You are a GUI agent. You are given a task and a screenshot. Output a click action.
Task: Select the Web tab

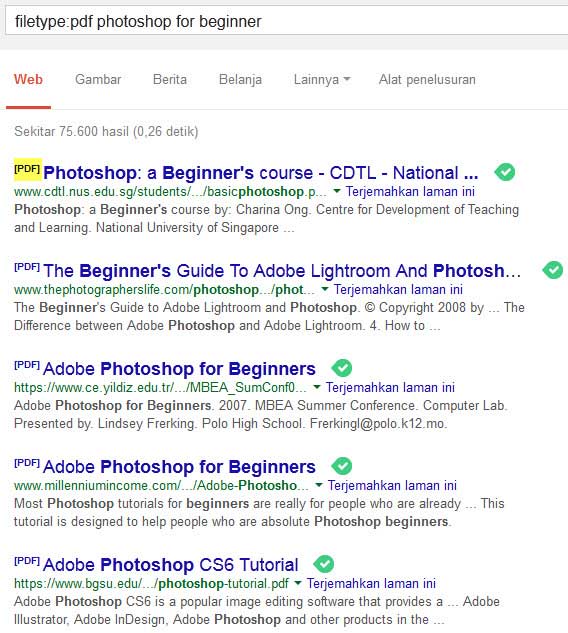point(28,80)
